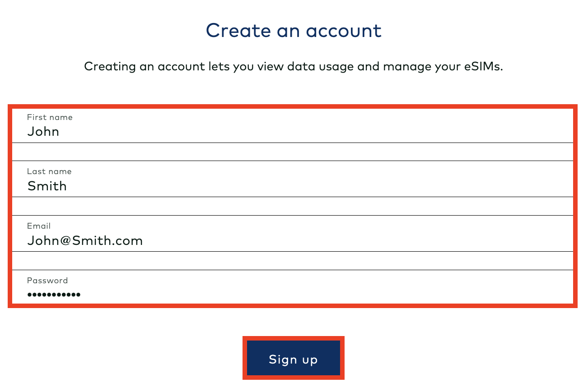The width and height of the screenshot is (588, 387).
Task: Click the eSIMs description sentence
Action: pos(294,67)
